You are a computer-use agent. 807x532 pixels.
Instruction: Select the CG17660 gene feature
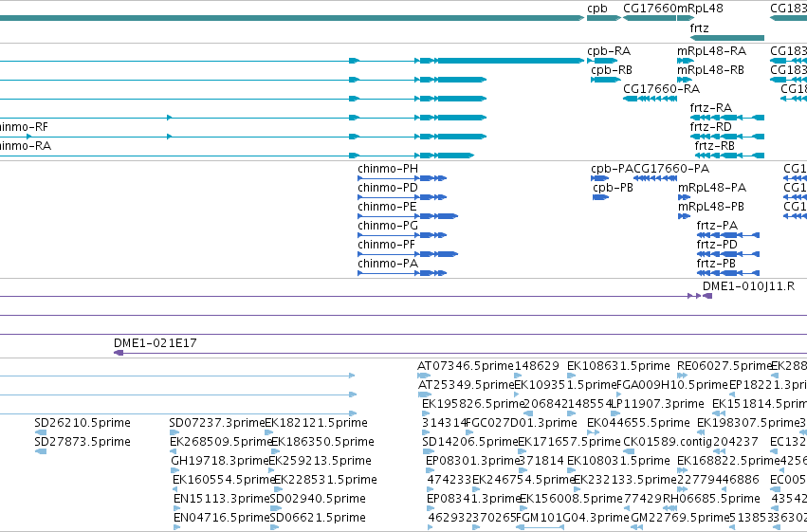650,18
